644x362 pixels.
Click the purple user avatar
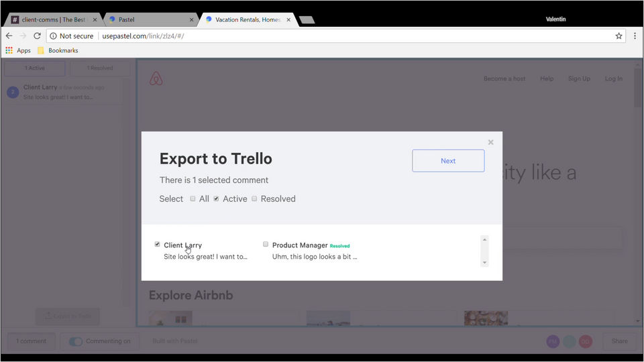pyautogui.click(x=553, y=341)
